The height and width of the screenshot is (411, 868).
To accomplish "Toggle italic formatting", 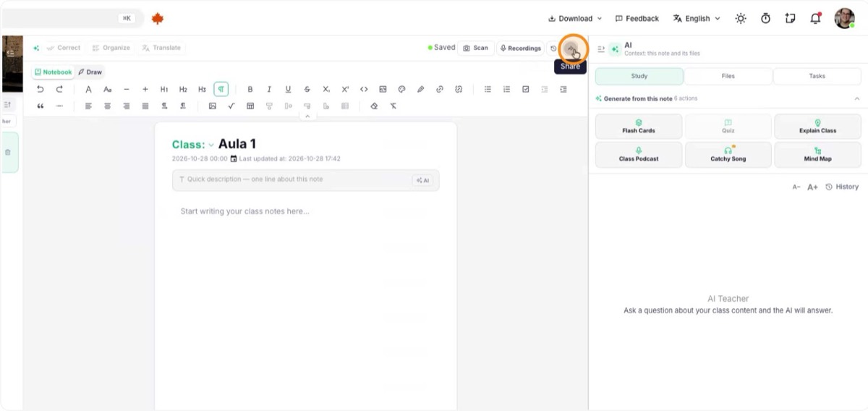I will click(269, 89).
